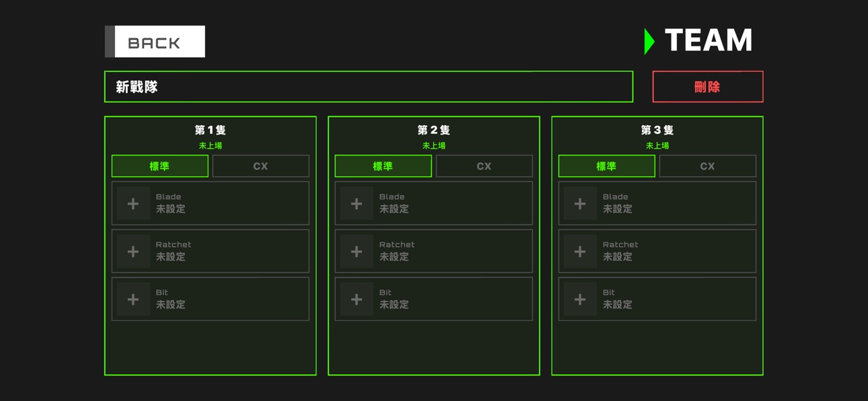
Task: Select 標準 mode for 第1隻
Action: 160,166
